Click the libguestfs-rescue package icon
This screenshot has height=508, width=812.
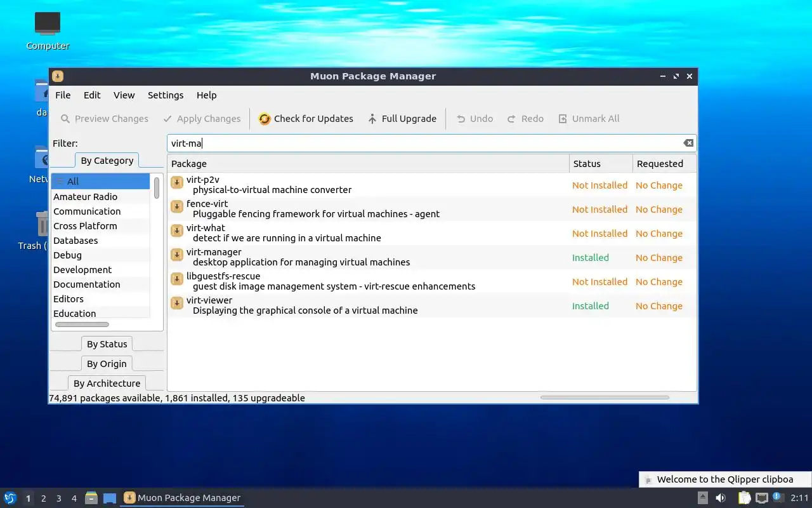click(x=177, y=279)
